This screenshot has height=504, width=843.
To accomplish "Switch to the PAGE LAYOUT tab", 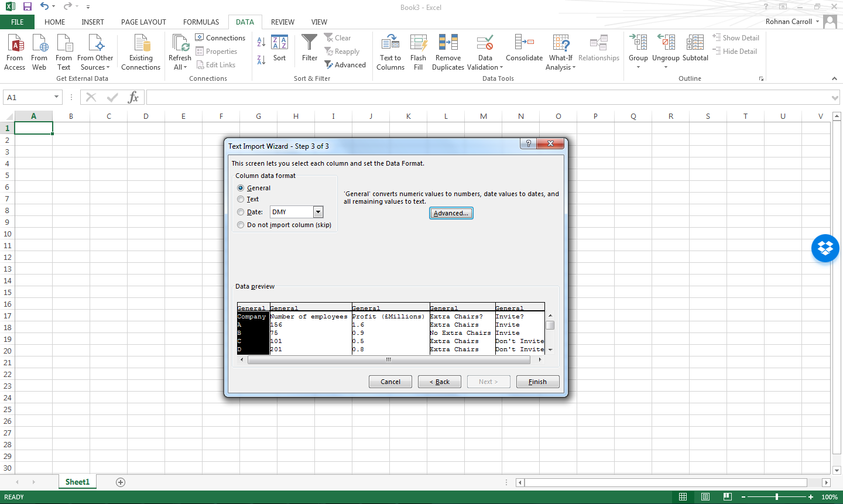I will pyautogui.click(x=143, y=22).
